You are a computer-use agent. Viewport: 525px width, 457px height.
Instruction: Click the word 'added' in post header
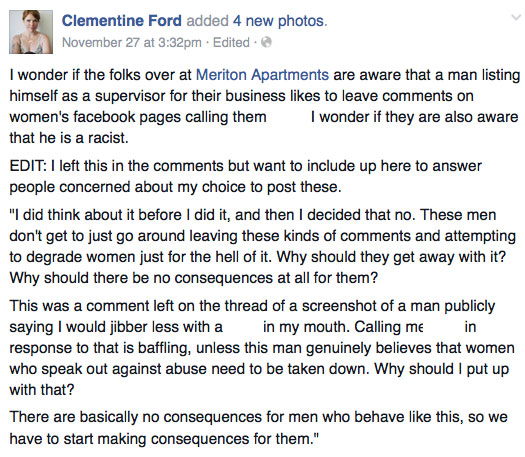[x=207, y=21]
